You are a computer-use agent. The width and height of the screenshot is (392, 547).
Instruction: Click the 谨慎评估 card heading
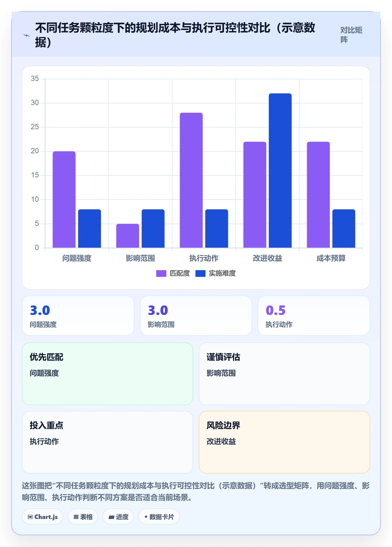click(223, 357)
